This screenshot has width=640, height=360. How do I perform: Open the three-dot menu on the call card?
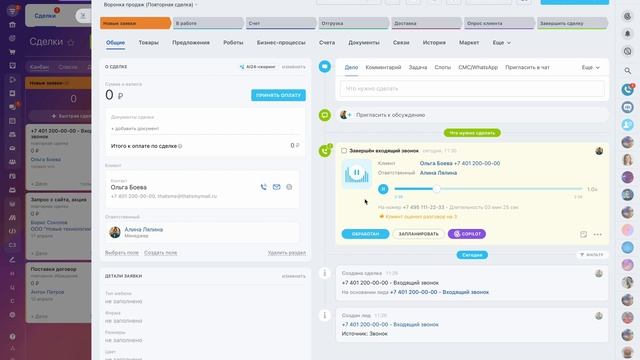598,234
